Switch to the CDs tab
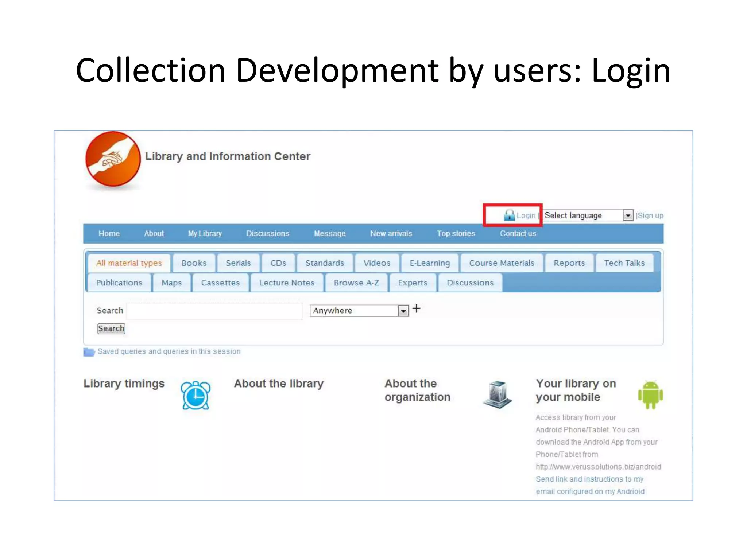The width and height of the screenshot is (747, 560). [278, 263]
